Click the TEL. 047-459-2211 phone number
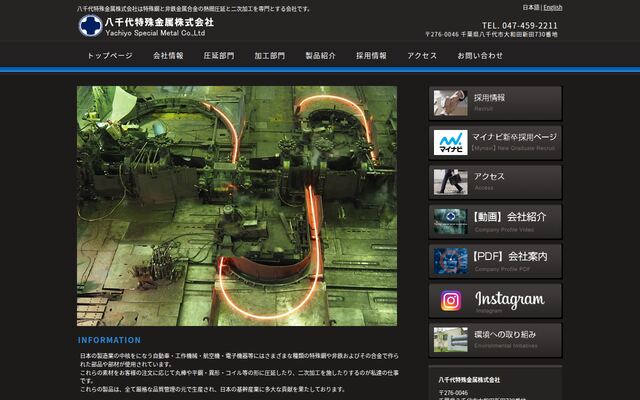640x400 pixels. pyautogui.click(x=519, y=25)
